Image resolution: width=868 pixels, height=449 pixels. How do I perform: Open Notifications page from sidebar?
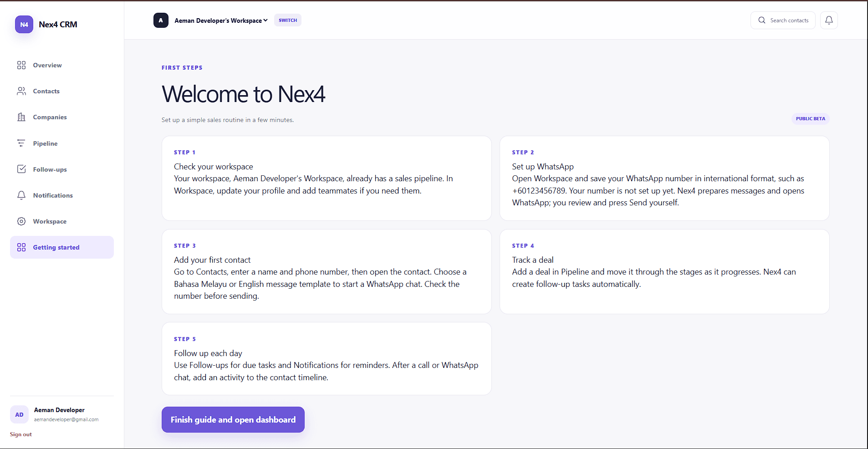pos(62,195)
